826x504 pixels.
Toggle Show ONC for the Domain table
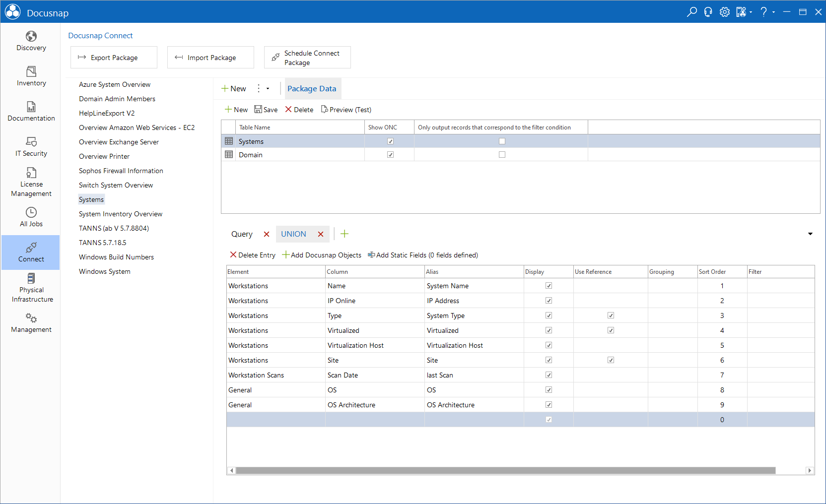pos(390,154)
